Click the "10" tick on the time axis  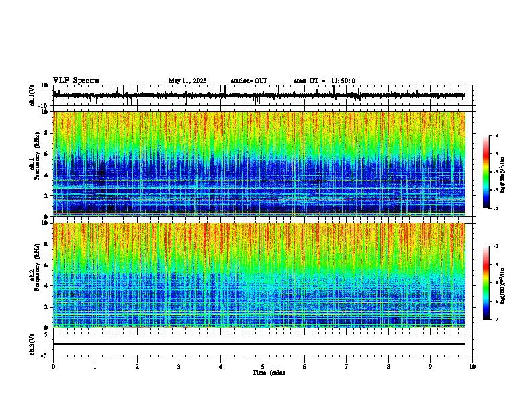[472, 367]
